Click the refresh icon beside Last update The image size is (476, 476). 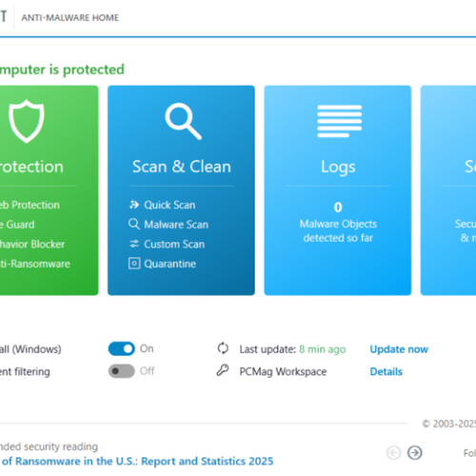tap(223, 348)
